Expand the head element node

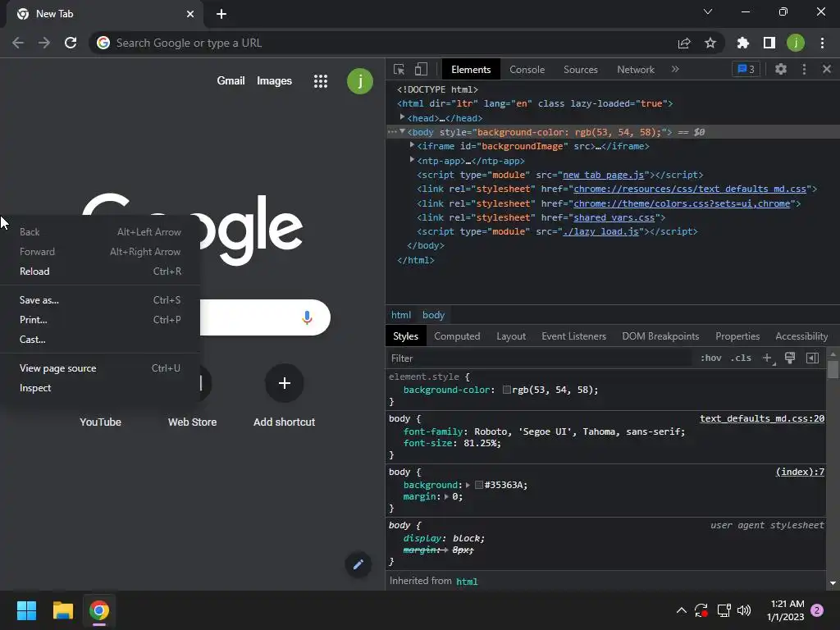coord(402,117)
